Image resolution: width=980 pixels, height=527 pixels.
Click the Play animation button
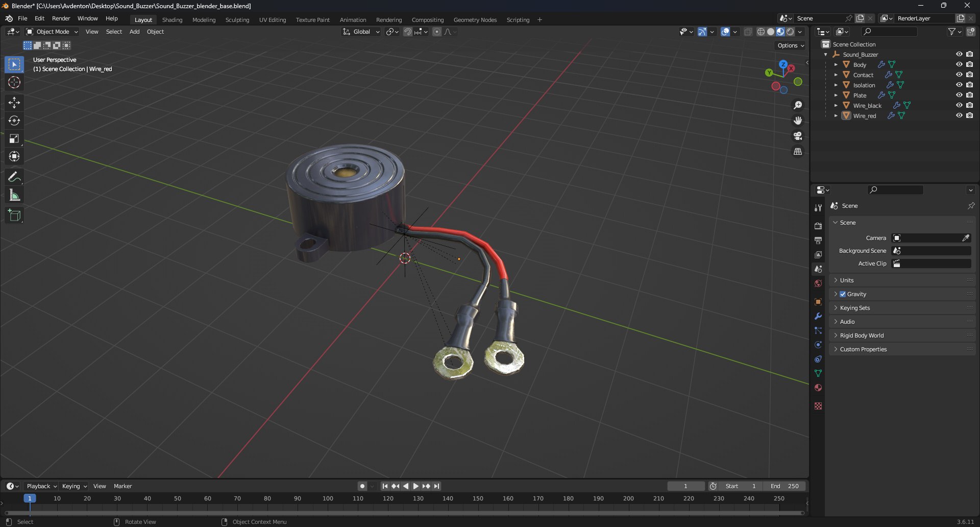pyautogui.click(x=416, y=486)
